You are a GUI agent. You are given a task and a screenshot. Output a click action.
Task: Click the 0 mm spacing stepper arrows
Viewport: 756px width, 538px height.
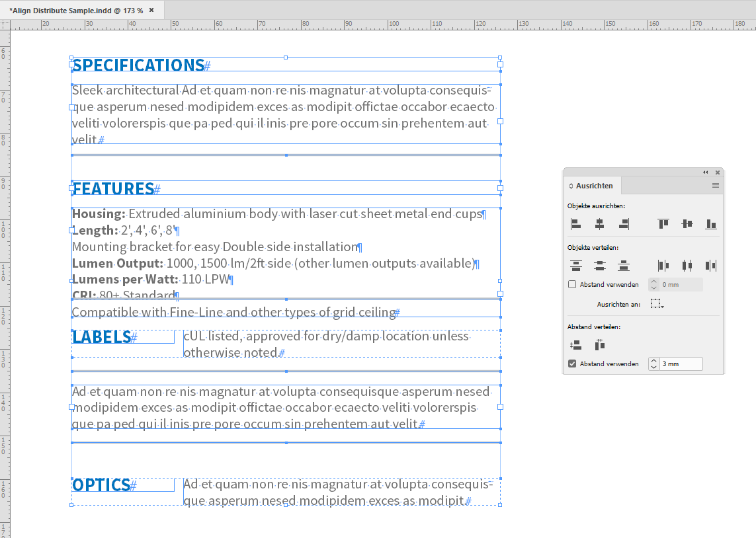653,285
